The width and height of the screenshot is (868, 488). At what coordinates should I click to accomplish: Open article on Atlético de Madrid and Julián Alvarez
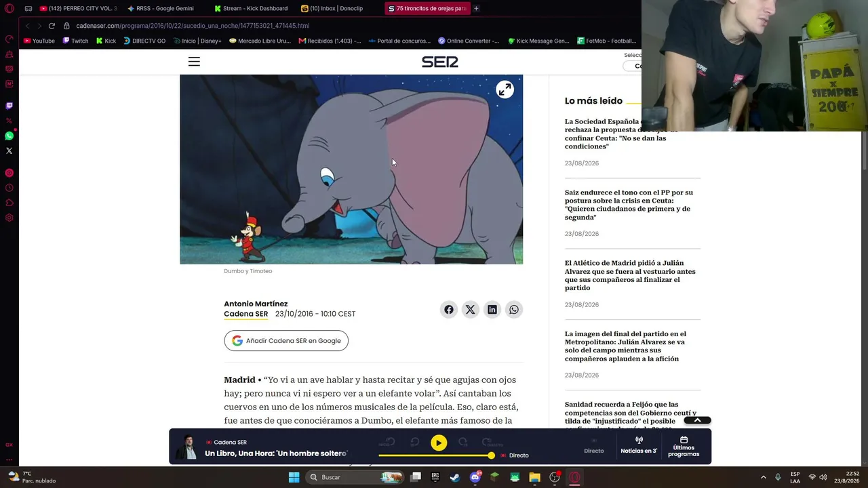630,275
